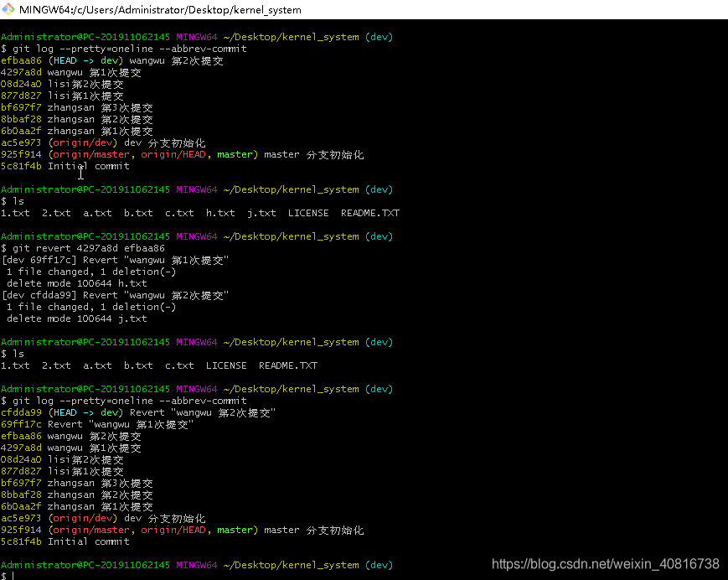The width and height of the screenshot is (728, 580).
Task: Click the line 'delete mode 100644 j.txt'
Action: coord(76,318)
